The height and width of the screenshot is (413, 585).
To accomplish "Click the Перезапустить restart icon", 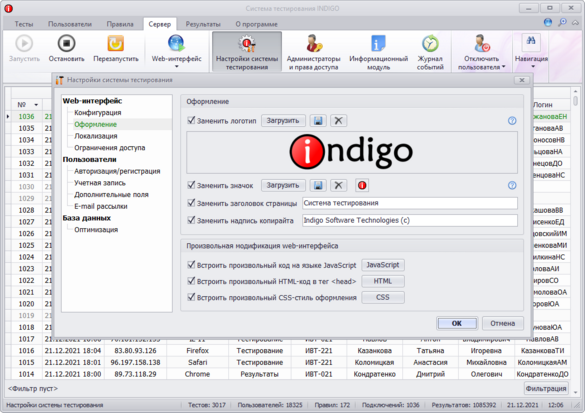I will 116,44.
